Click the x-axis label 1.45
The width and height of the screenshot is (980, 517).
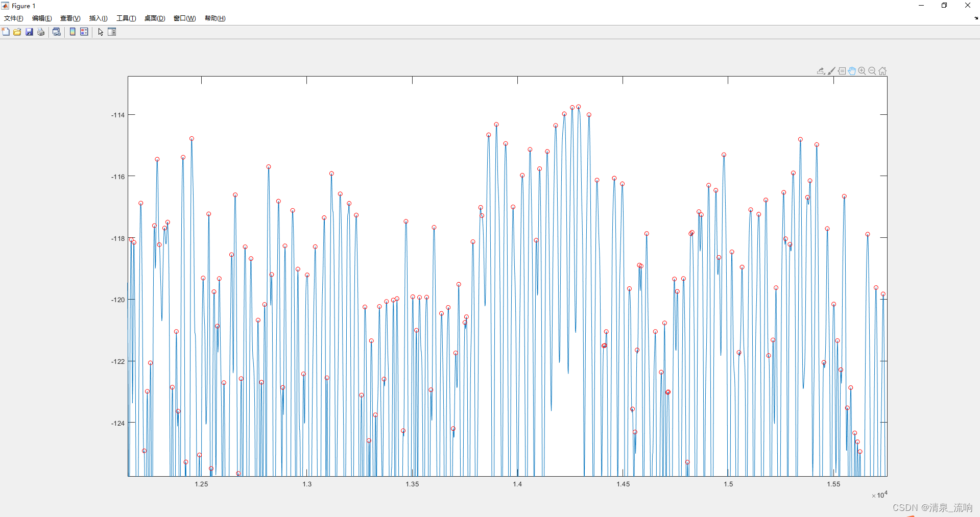pos(623,484)
